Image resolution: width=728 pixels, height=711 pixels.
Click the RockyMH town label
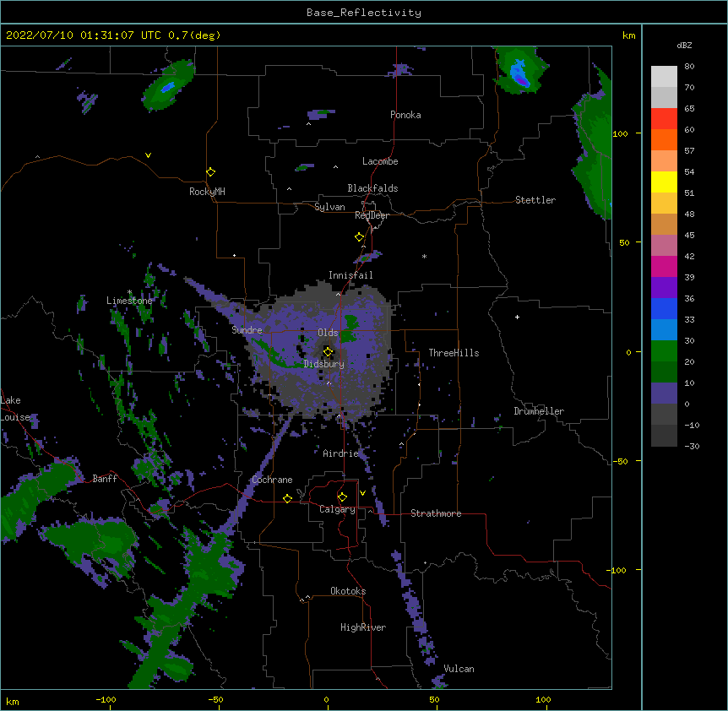[x=207, y=192]
